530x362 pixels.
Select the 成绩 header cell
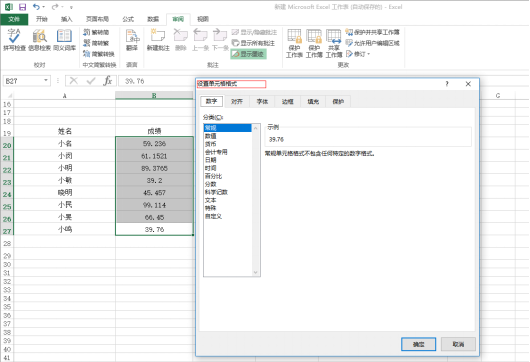click(154, 131)
